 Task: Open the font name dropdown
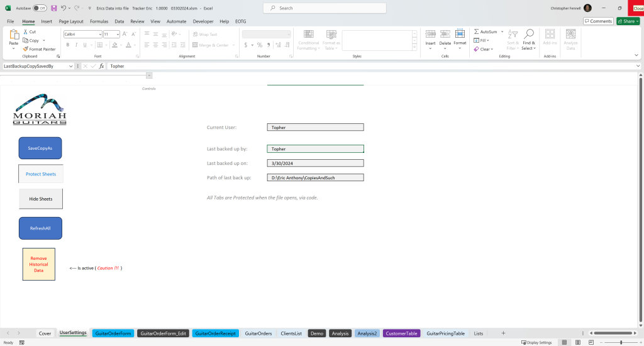(x=100, y=35)
